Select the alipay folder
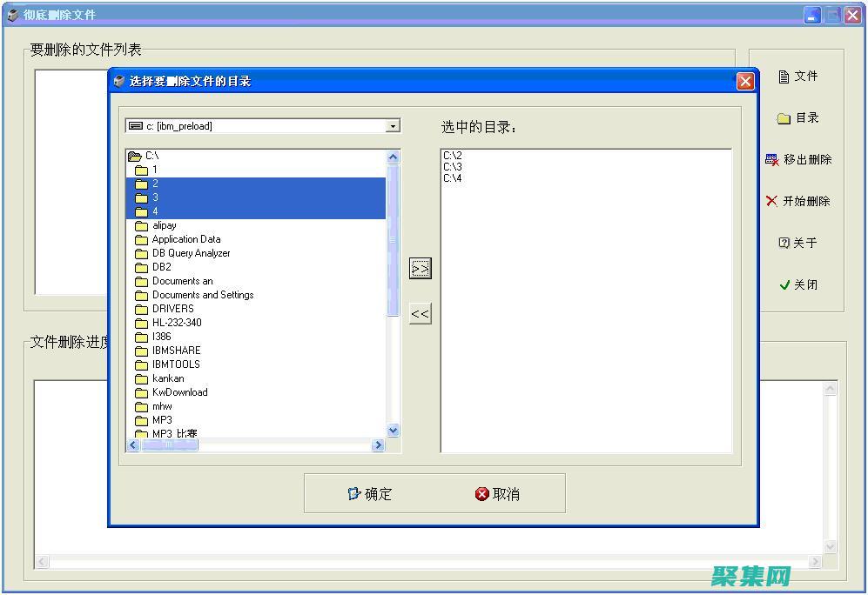This screenshot has height=595, width=868. point(162,225)
